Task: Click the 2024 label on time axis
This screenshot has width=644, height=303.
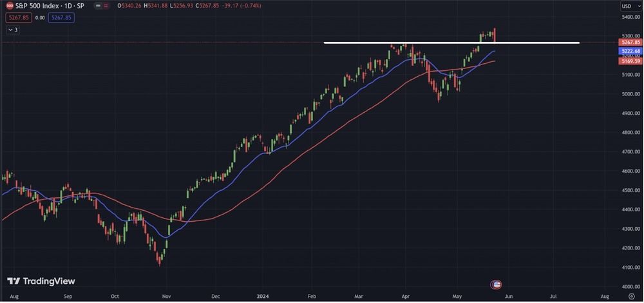Action: tap(265, 295)
